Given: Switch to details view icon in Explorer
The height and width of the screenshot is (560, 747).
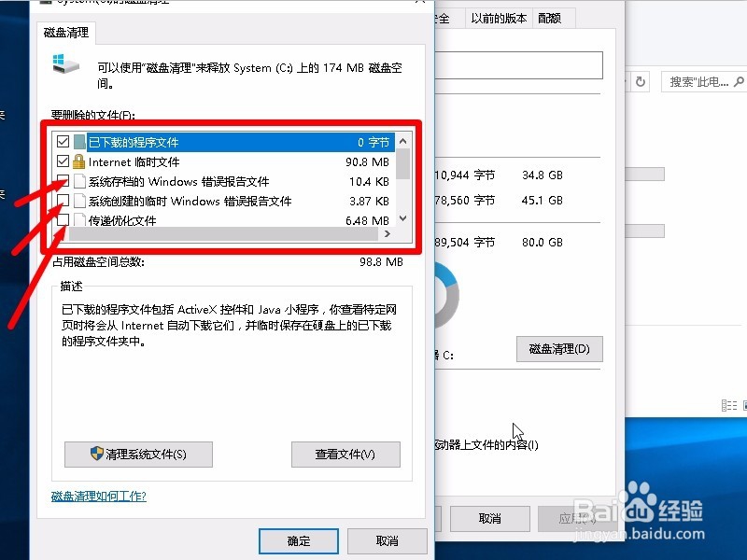Looking at the screenshot, I should (729, 405).
